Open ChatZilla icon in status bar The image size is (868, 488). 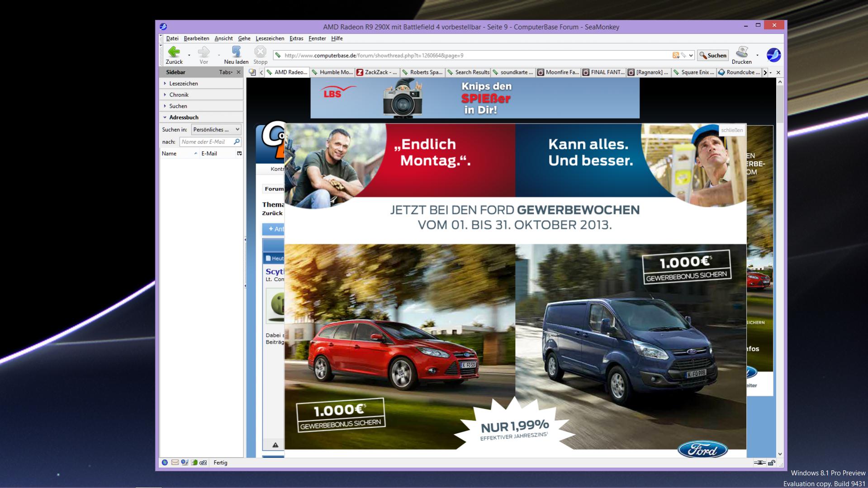point(204,463)
